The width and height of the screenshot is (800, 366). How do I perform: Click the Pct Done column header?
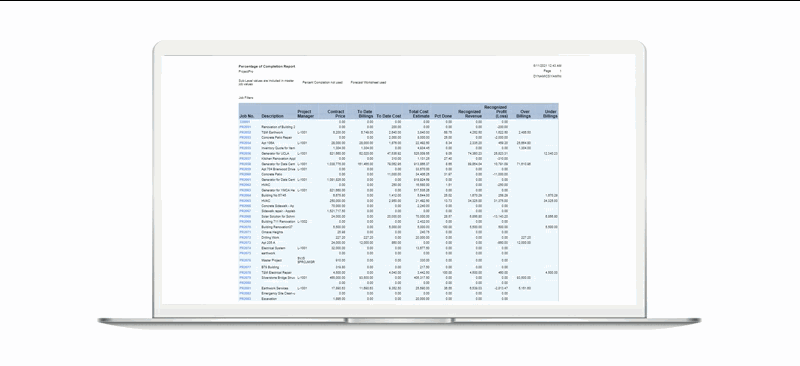click(442, 116)
